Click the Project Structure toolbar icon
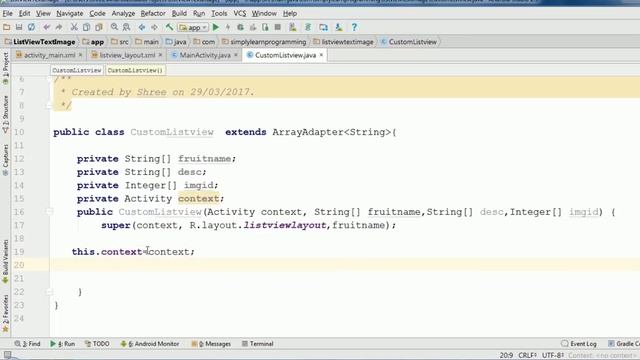Screen dimensions: 640x360 point(323,27)
